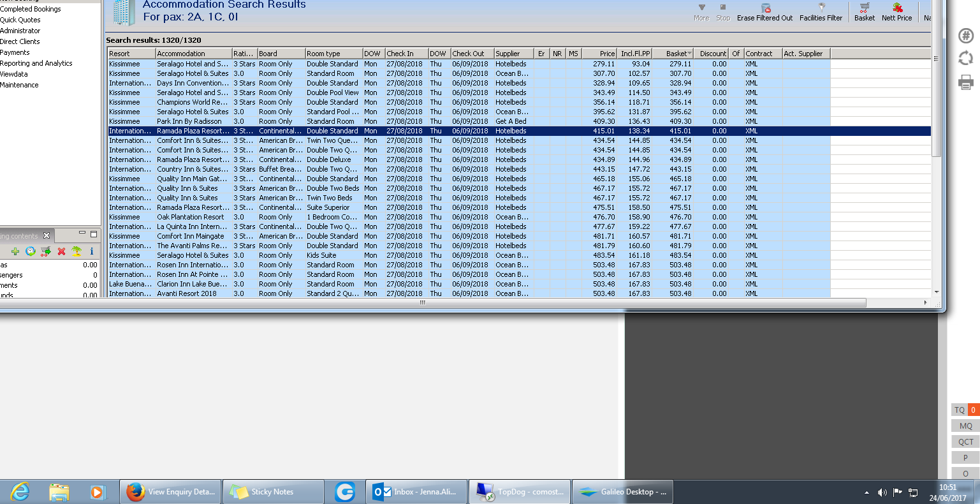Open Windows Media Player from taskbar
The width and height of the screenshot is (980, 504).
pyautogui.click(x=98, y=492)
